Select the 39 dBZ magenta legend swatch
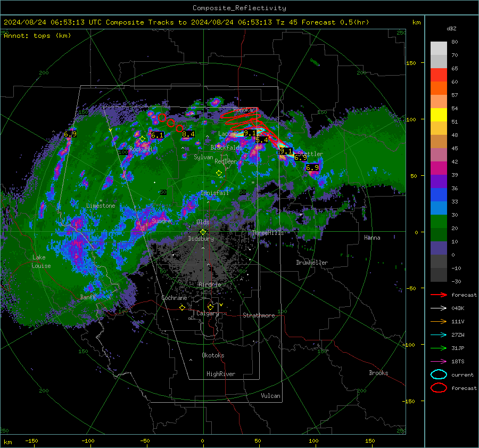The width and height of the screenshot is (479, 448). 439,168
